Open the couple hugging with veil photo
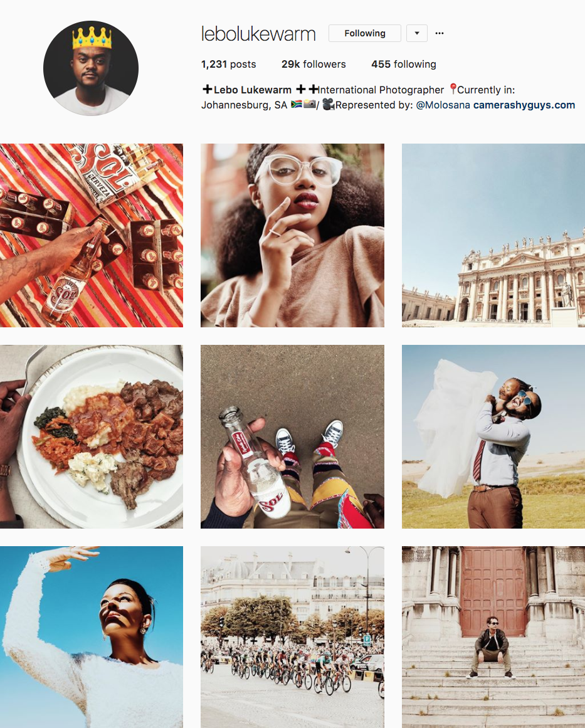585x728 pixels. pos(493,436)
